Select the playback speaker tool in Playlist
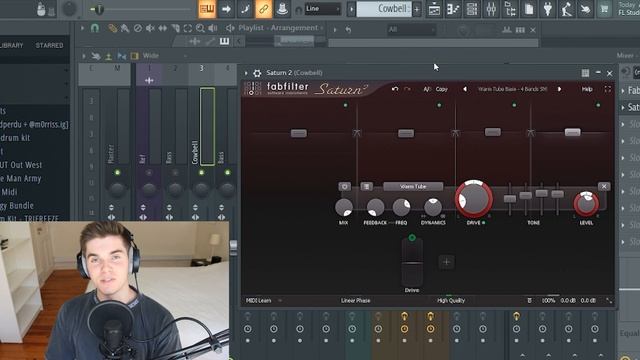The height and width of the screenshot is (360, 640). pos(213,28)
